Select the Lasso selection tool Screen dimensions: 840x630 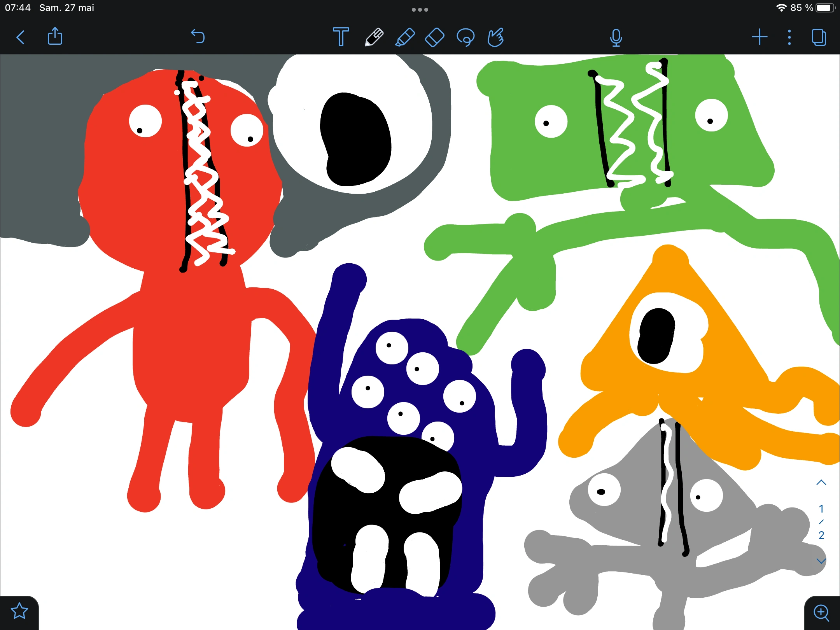point(465,37)
